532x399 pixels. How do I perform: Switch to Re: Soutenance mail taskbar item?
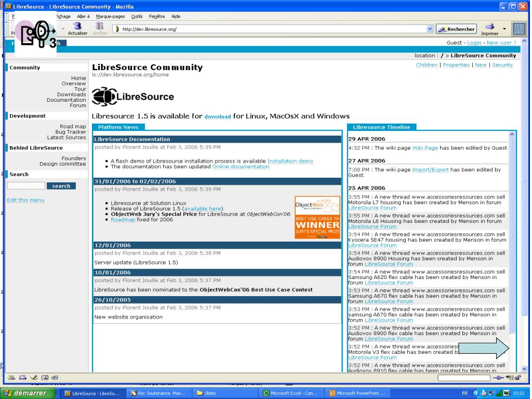click(x=159, y=393)
